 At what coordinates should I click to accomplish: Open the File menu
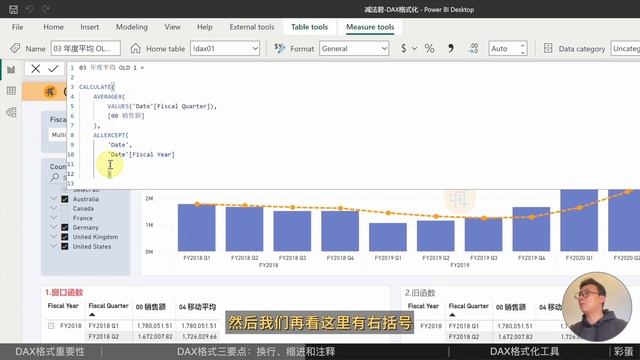(18, 27)
